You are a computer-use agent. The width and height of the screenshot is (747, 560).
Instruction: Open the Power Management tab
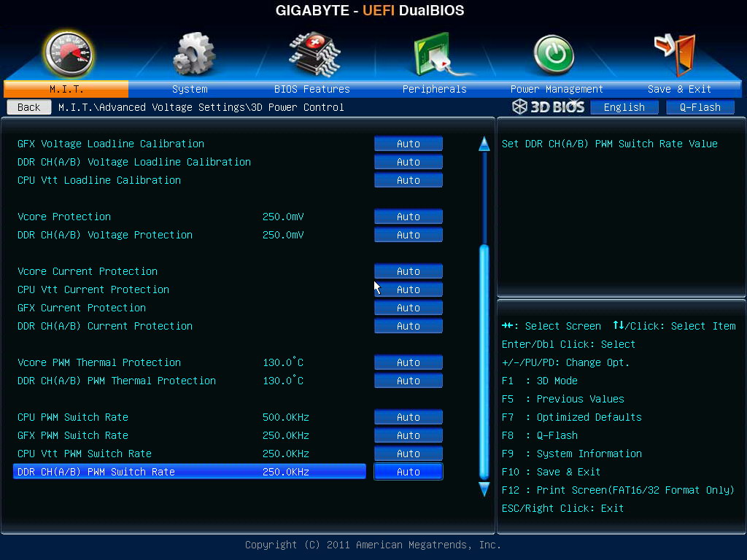557,89
